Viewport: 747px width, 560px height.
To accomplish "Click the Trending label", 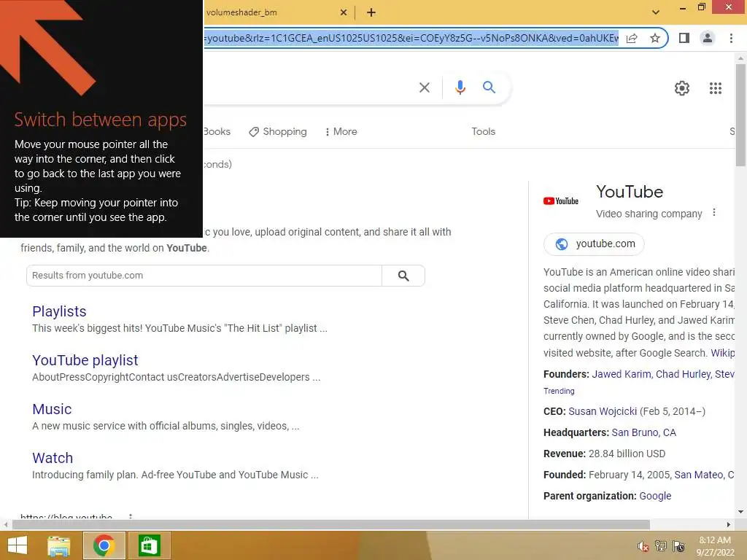I will click(x=559, y=391).
